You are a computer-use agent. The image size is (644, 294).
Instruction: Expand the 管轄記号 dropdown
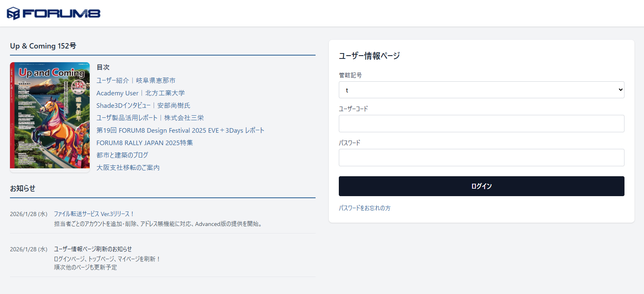pos(481,90)
